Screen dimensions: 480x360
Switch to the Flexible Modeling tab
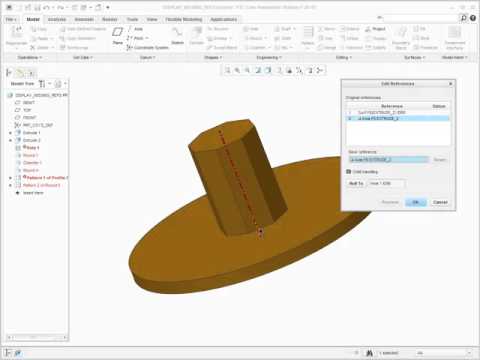click(x=184, y=19)
